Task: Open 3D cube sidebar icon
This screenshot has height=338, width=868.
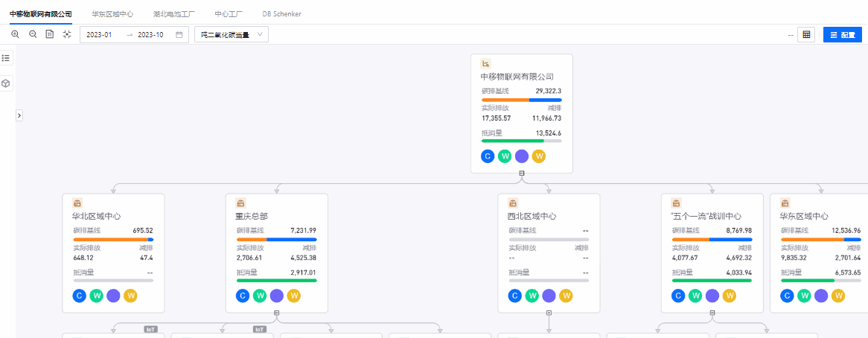Action: point(5,83)
